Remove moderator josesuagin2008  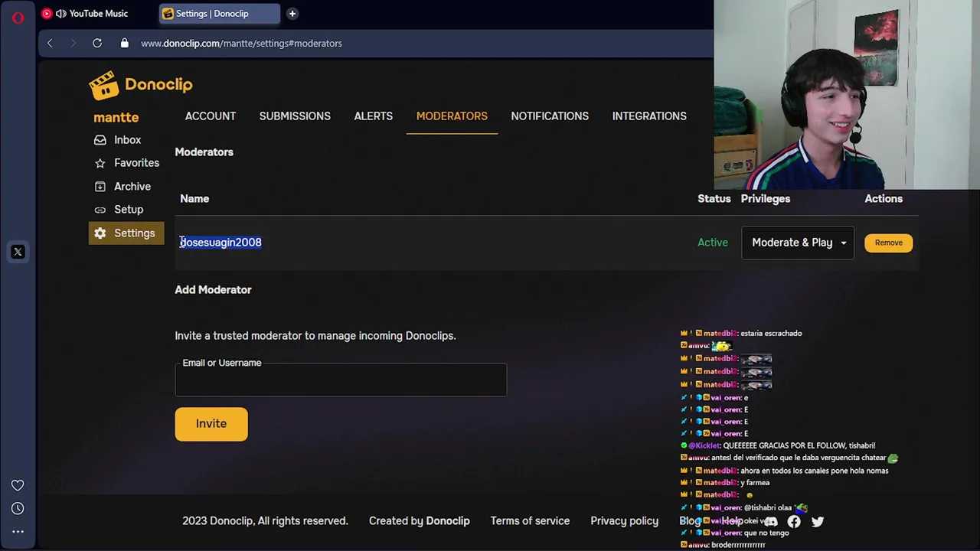889,243
